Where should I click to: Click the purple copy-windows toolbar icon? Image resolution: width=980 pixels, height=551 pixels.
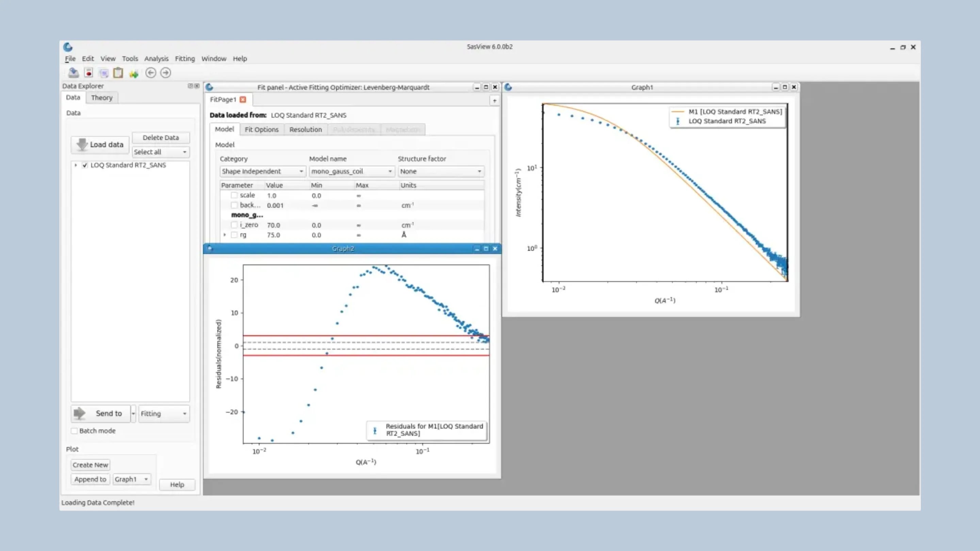coord(103,73)
